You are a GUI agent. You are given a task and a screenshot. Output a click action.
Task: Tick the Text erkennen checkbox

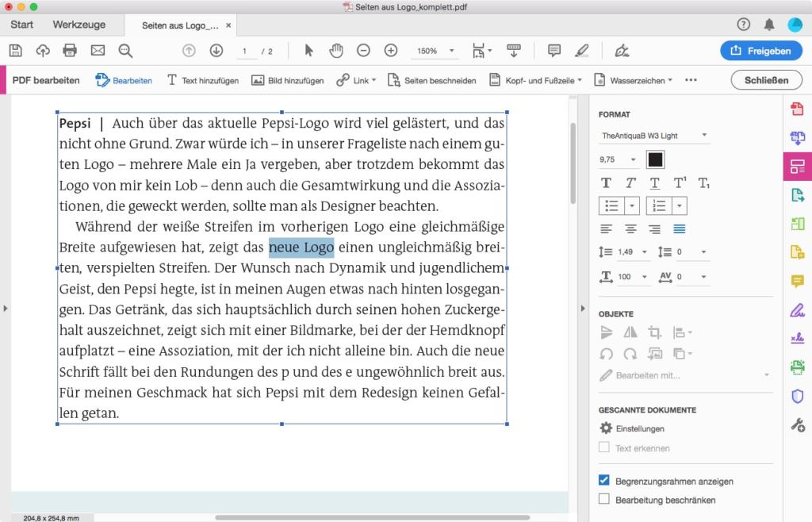click(x=603, y=447)
